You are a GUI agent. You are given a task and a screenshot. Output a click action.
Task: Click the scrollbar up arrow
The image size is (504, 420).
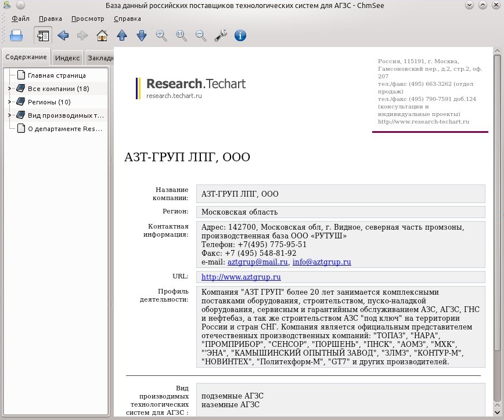[x=497, y=50]
